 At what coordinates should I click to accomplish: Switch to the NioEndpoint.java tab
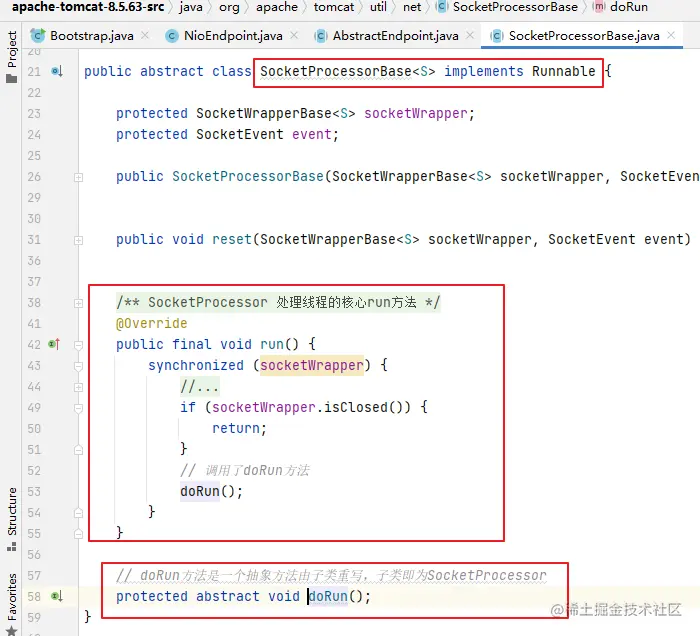tap(233, 36)
